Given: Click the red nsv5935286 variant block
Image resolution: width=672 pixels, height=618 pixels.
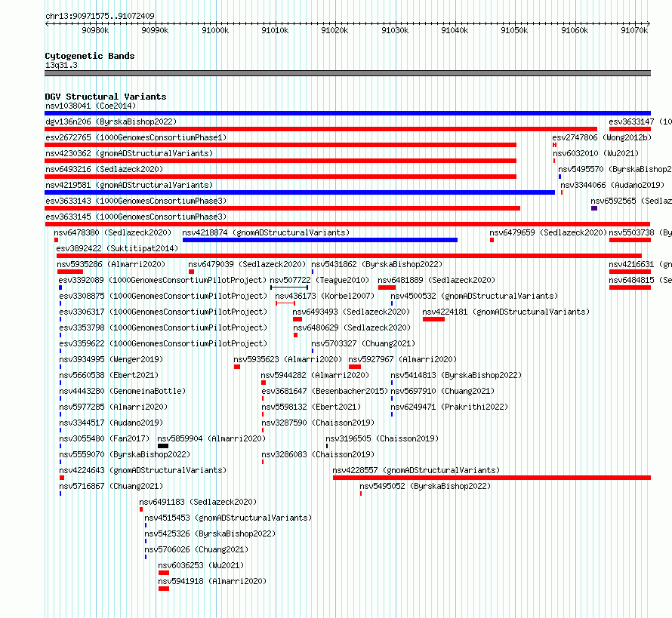Looking at the screenshot, I should click(70, 272).
